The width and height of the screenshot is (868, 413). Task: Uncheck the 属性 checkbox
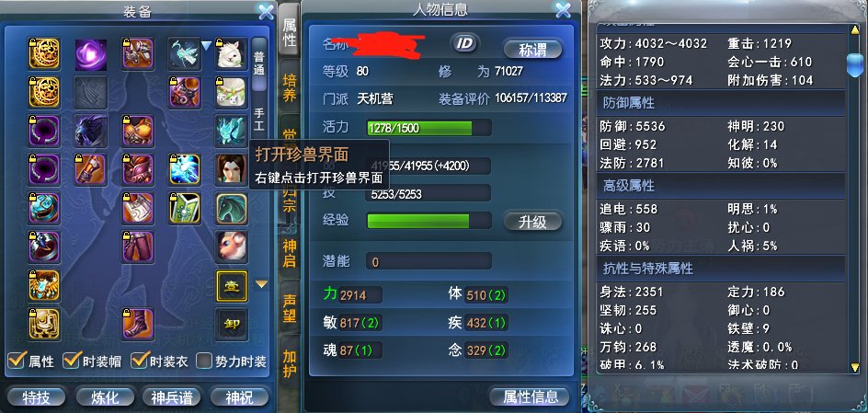tap(17, 361)
